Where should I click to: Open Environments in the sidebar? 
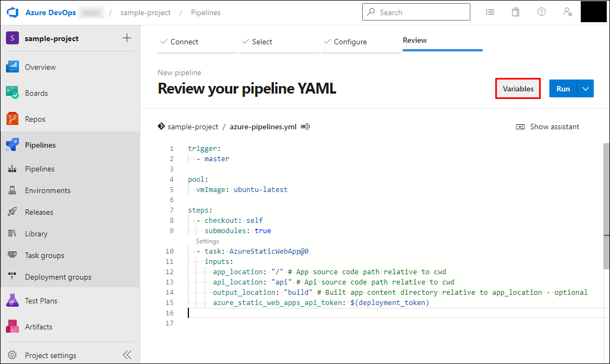coord(70,190)
